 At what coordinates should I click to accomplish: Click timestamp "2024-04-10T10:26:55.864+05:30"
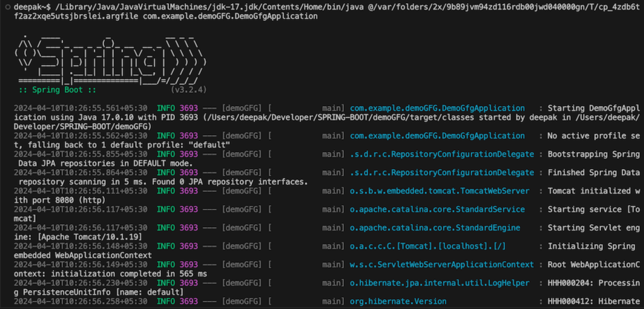tap(81, 172)
